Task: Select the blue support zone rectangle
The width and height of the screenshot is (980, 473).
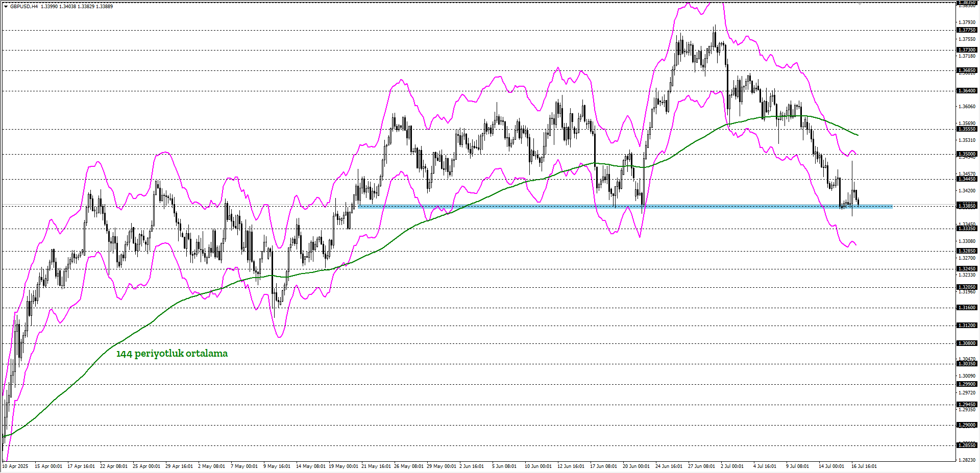Action: pos(625,207)
